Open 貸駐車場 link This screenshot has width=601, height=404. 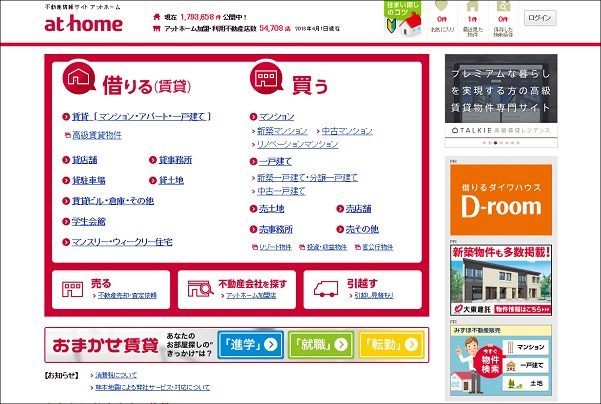click(x=89, y=181)
